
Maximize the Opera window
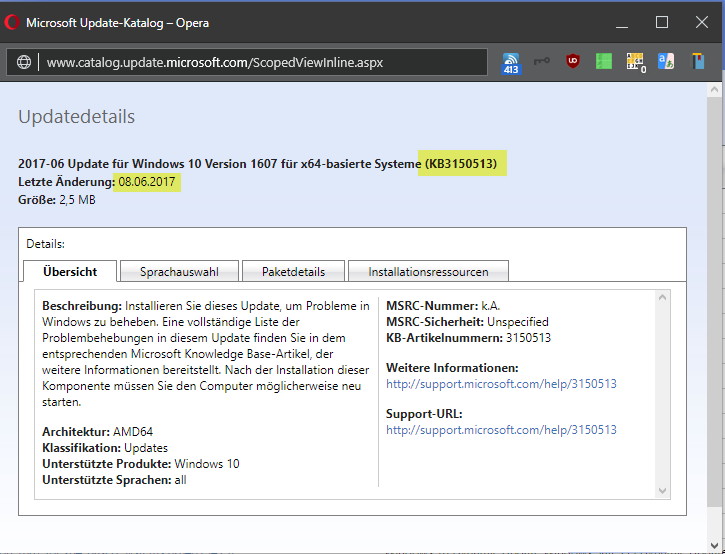pos(662,22)
